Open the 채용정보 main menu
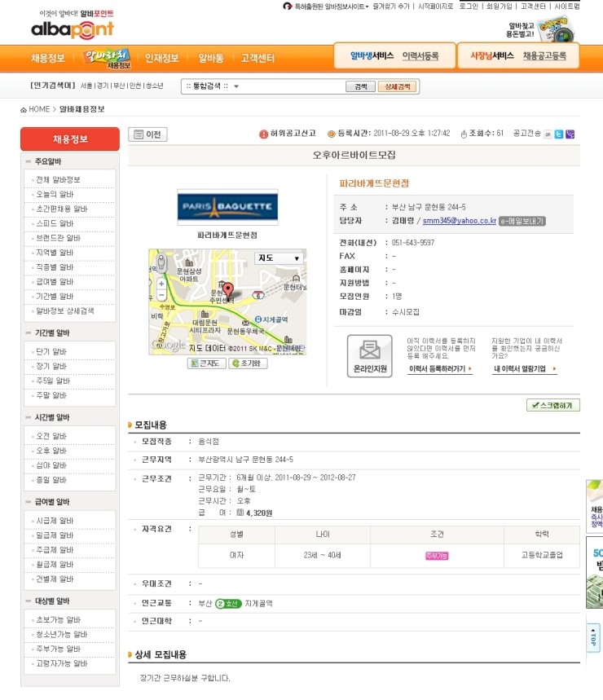Image resolution: width=603 pixels, height=700 pixels. coord(48,58)
